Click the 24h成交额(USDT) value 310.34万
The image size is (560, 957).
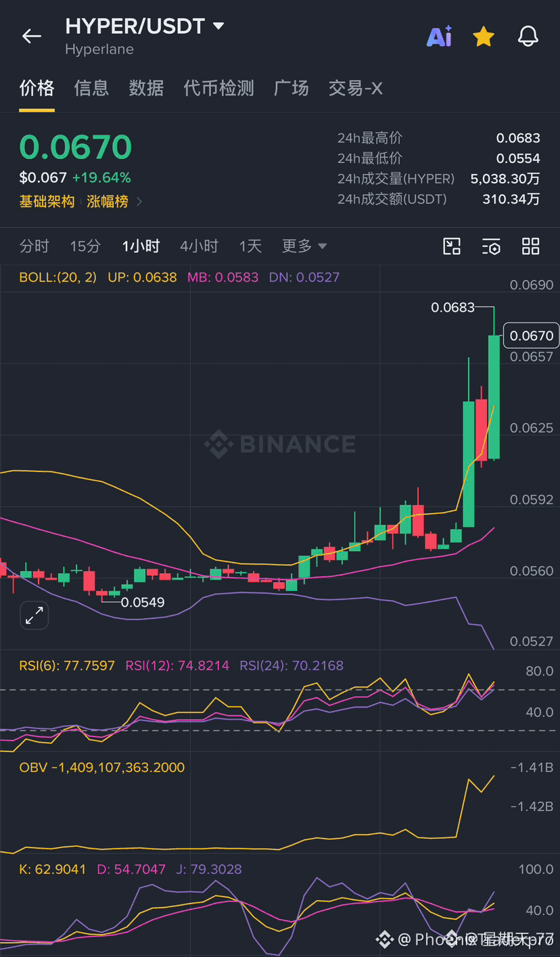pos(511,199)
